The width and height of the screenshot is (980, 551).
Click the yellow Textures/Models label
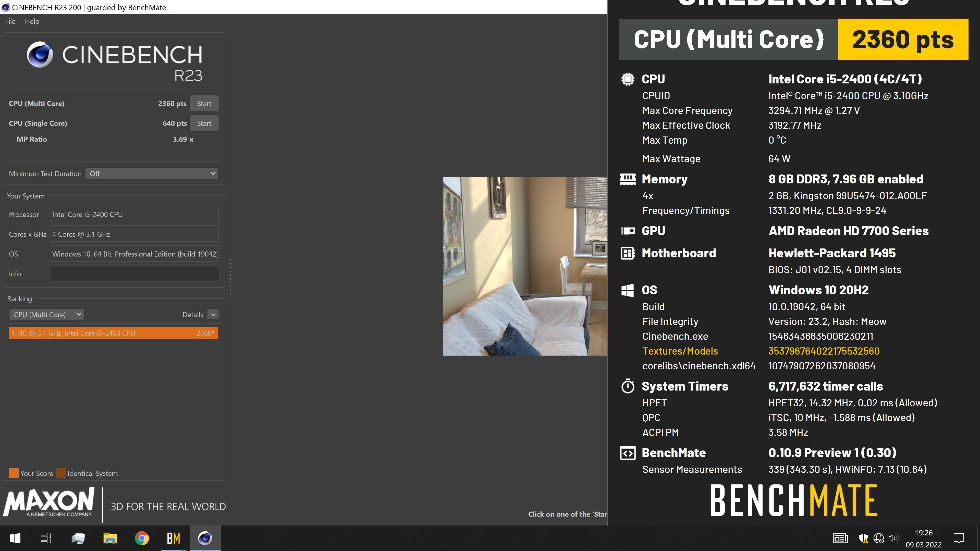point(680,351)
